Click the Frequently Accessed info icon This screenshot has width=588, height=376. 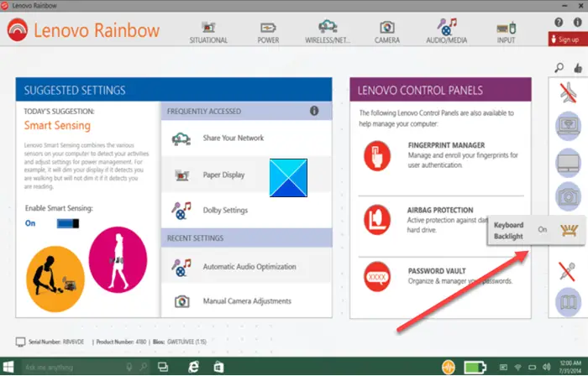314,111
